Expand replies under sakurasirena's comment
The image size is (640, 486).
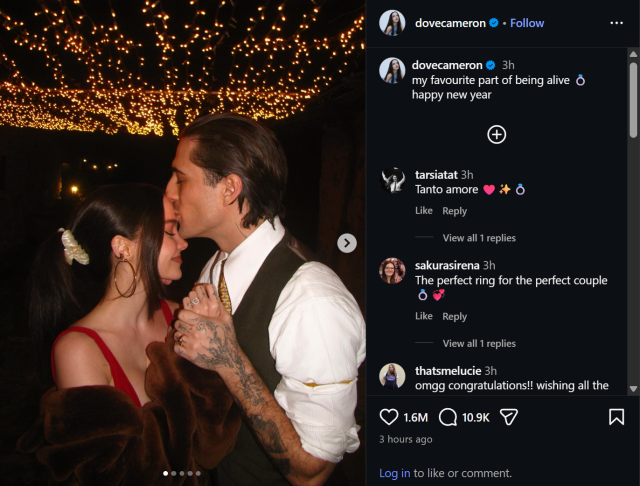479,343
